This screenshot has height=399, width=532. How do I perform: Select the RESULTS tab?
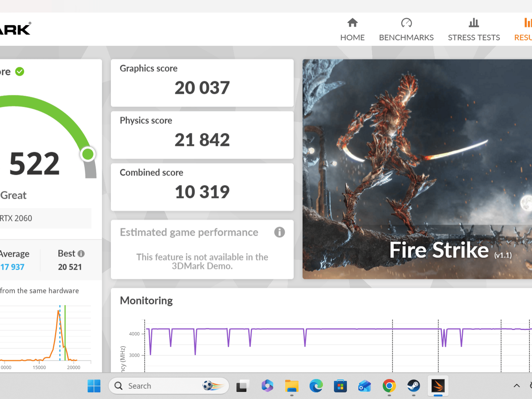[x=523, y=29]
